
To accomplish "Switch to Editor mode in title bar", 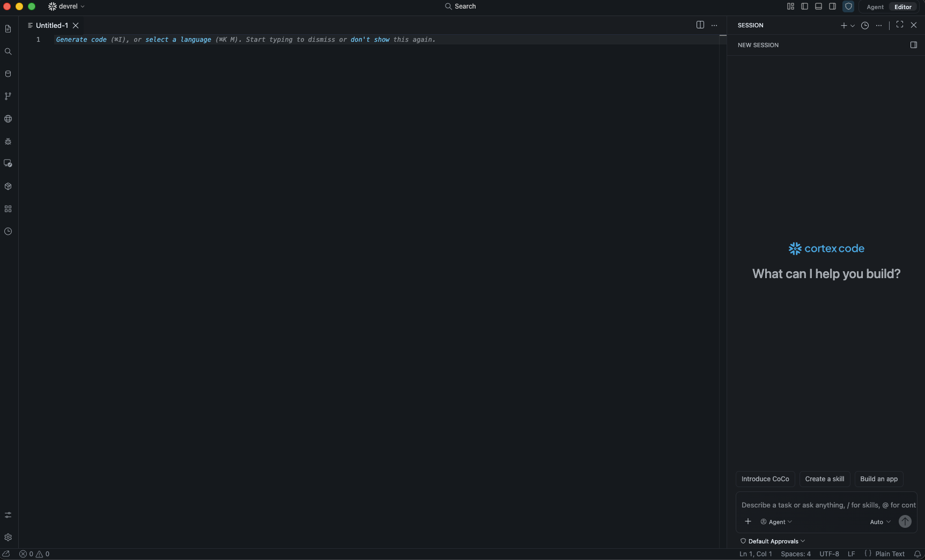I will click(x=903, y=7).
